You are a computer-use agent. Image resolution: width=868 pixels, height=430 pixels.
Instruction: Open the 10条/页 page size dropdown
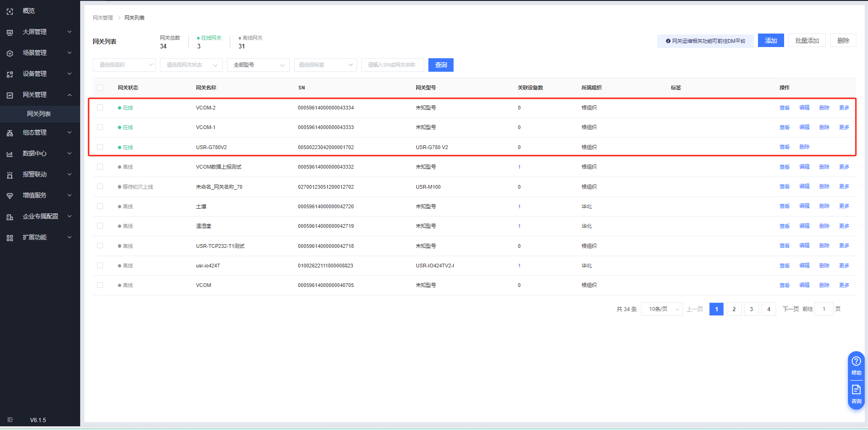(662, 309)
